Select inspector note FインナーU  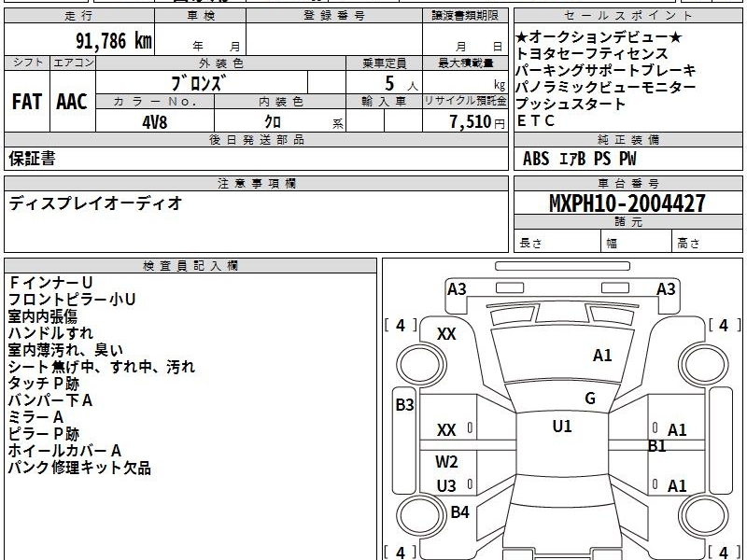click(x=50, y=283)
